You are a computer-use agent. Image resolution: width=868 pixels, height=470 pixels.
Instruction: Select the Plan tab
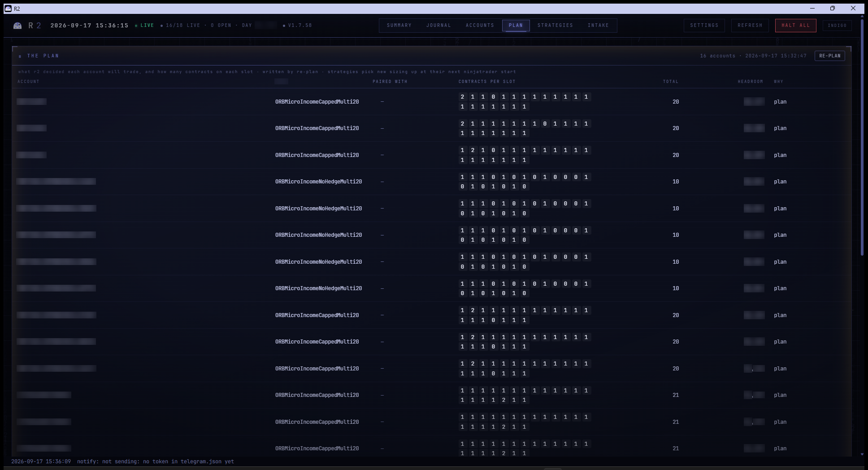[516, 26]
